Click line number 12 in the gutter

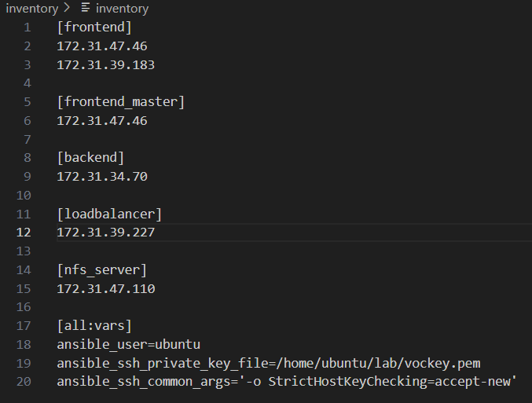pos(24,233)
